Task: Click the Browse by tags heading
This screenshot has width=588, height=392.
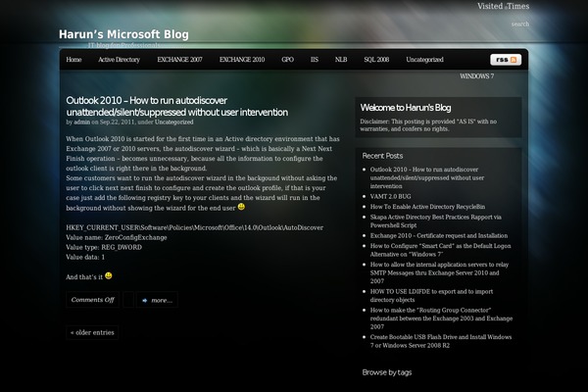Action: click(x=387, y=372)
